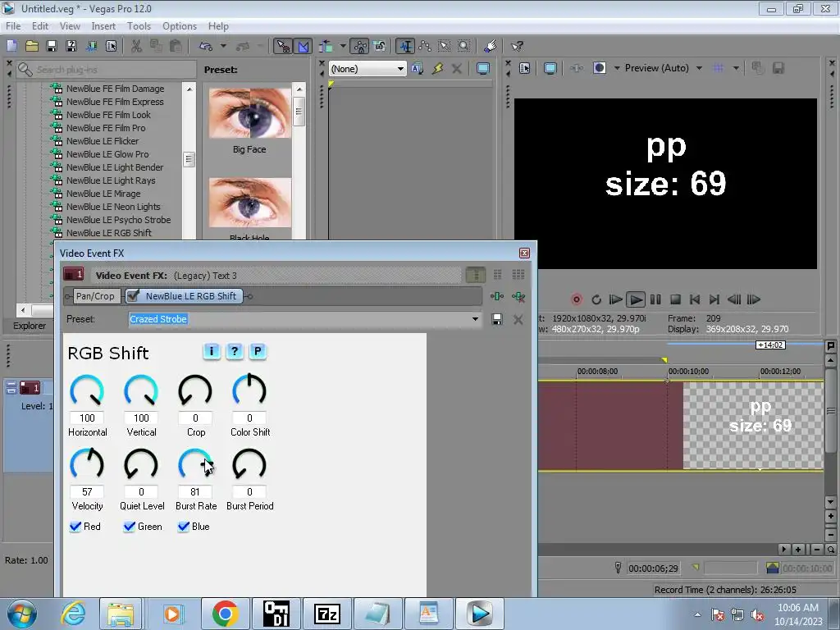Click the Cut scissors toolbar icon
The width and height of the screenshot is (840, 630).
click(x=136, y=46)
